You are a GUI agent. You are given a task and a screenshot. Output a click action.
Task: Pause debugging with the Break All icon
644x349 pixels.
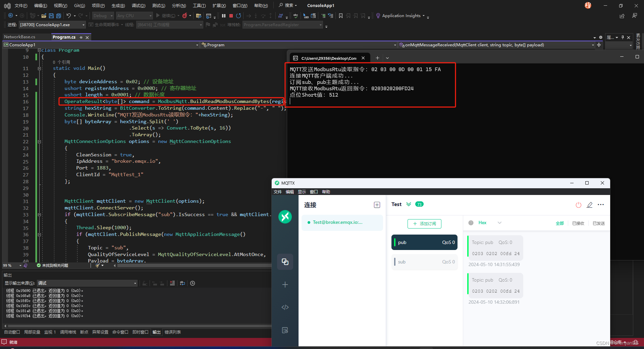(x=223, y=15)
